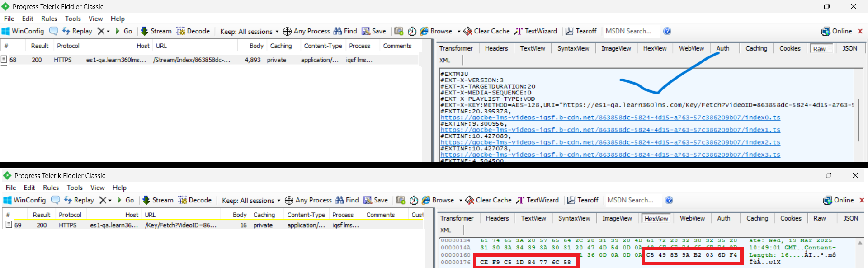Open the Edit menu in bottom window

point(29,188)
